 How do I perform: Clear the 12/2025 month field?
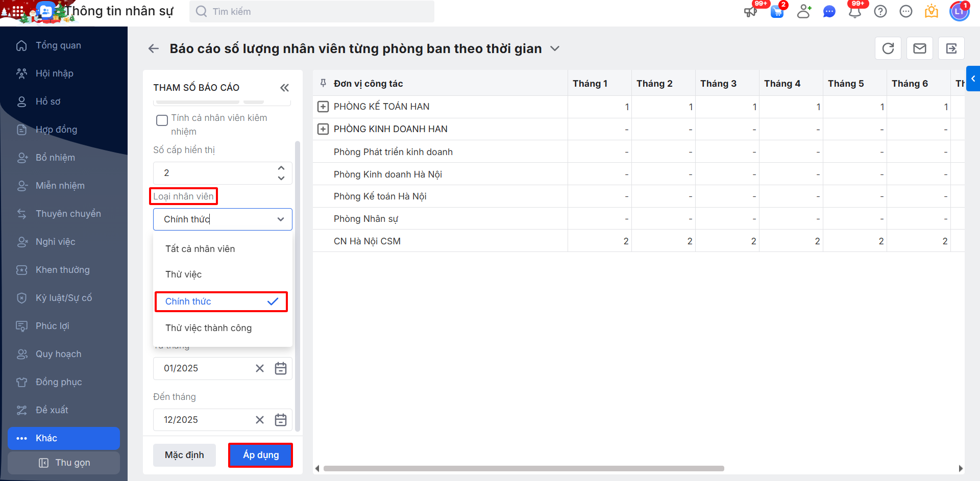(x=260, y=420)
